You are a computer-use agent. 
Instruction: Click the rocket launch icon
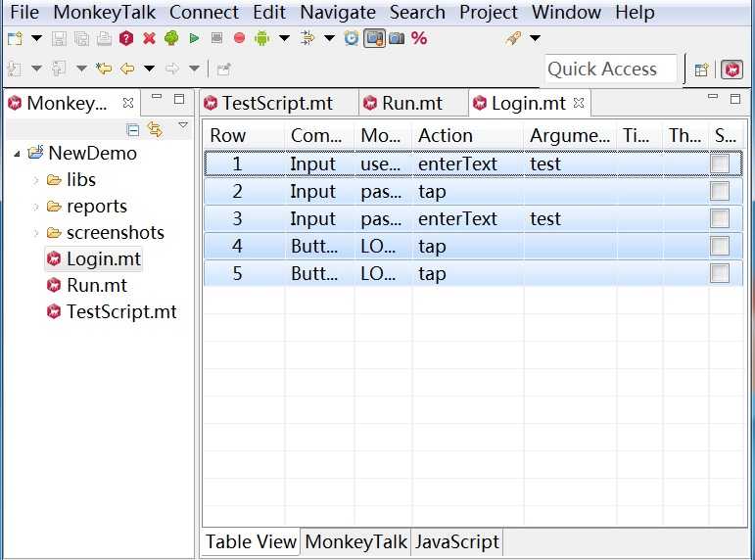[x=513, y=38]
